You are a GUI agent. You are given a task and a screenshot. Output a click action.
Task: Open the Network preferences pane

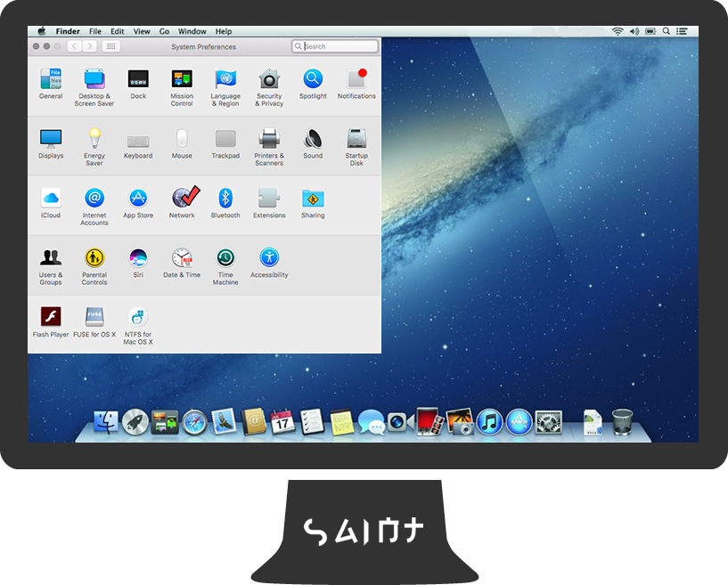182,199
